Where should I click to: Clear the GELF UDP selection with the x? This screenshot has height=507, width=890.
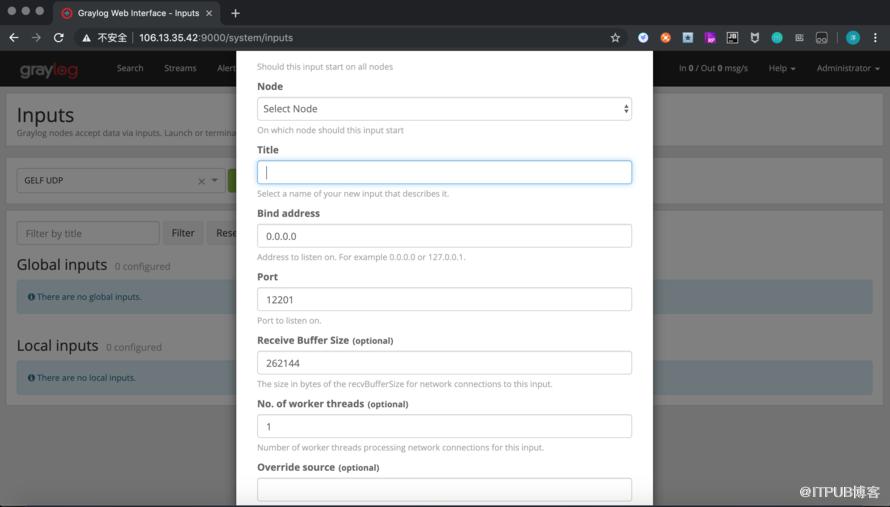[x=201, y=181]
